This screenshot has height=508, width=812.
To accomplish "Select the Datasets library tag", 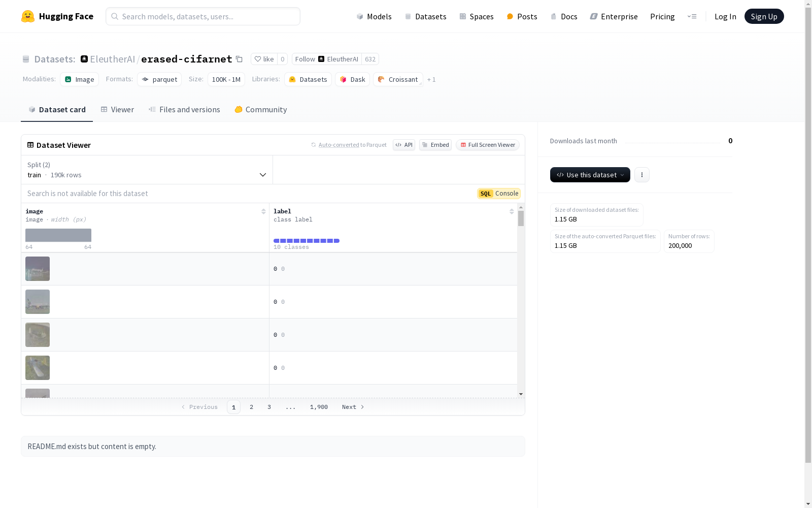I will [308, 79].
